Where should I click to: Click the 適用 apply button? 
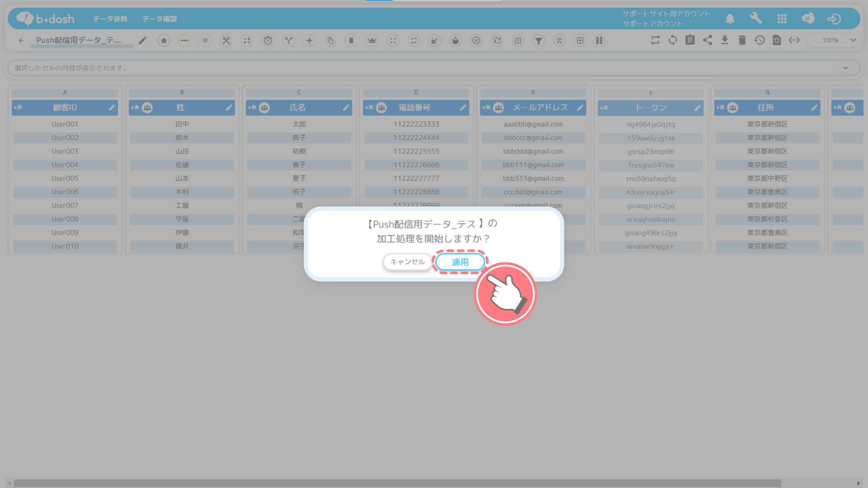point(460,262)
